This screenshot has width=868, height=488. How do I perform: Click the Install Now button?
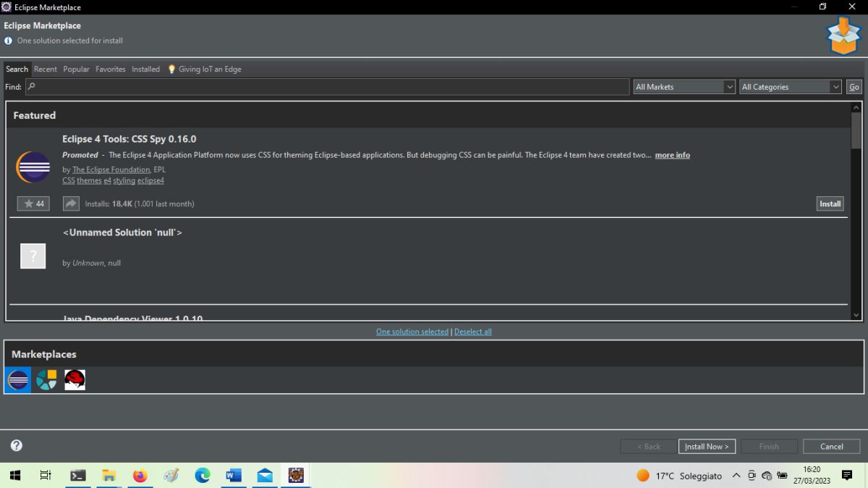pos(707,446)
